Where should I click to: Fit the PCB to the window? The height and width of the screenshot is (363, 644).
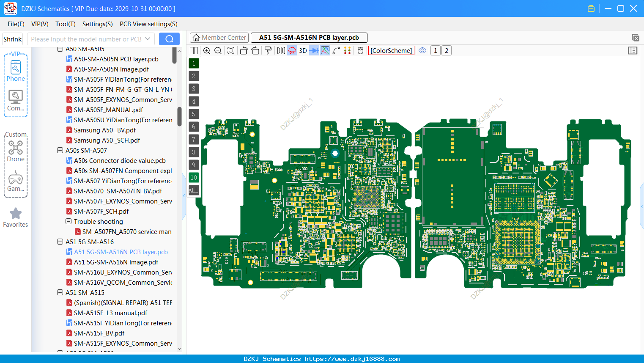coord(231,51)
